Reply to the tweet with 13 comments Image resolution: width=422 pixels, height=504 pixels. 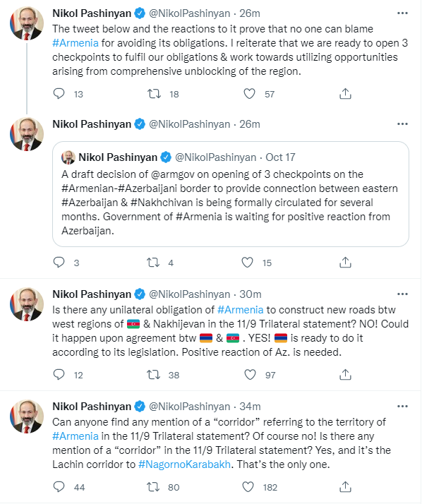click(x=59, y=94)
